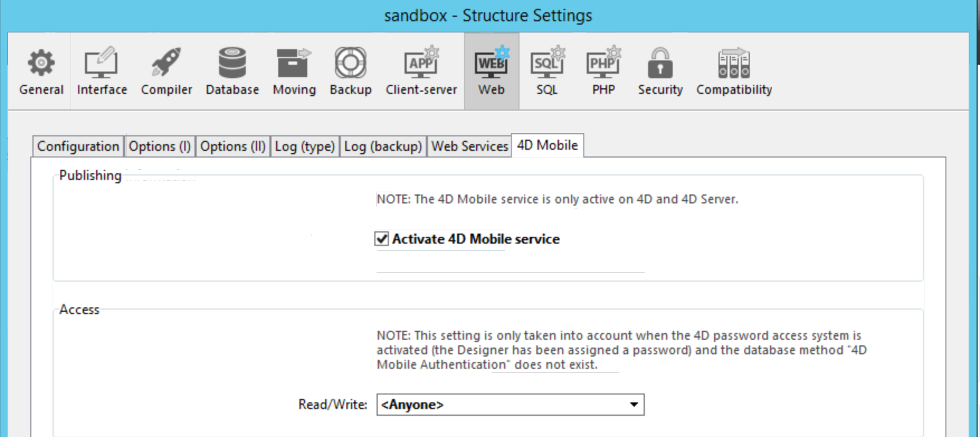
Task: Click the Access NOTE paragraph text
Action: [621, 350]
